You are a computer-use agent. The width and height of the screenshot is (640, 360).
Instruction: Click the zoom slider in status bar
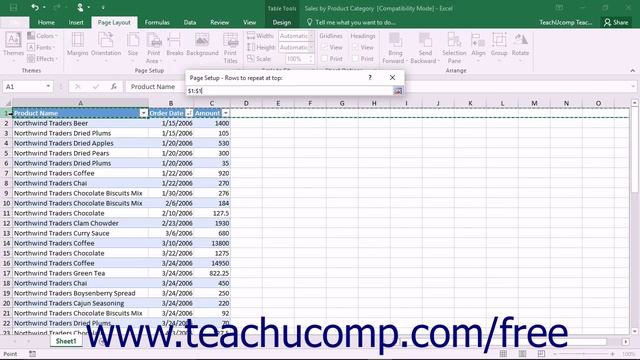click(x=583, y=354)
